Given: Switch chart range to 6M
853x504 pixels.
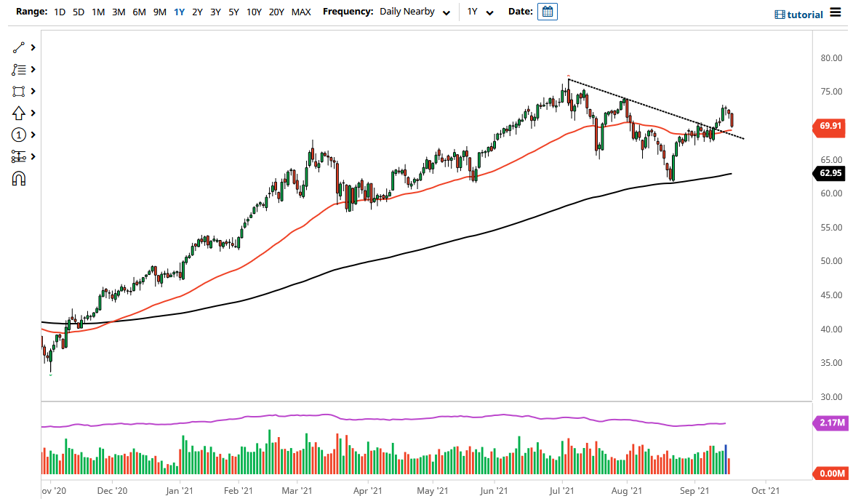Looking at the screenshot, I should pyautogui.click(x=139, y=12).
